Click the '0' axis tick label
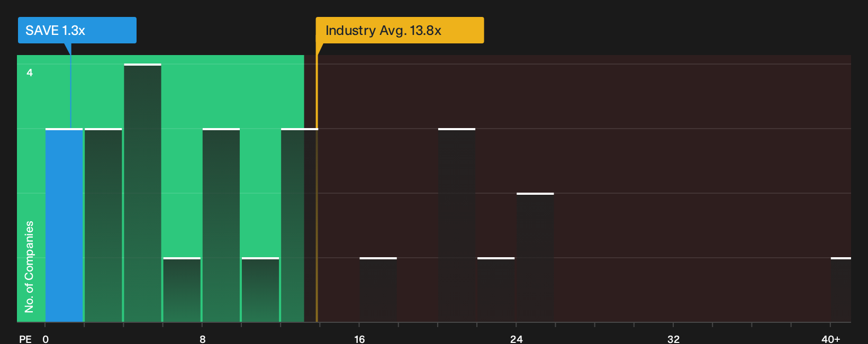868x344 pixels. point(46,339)
